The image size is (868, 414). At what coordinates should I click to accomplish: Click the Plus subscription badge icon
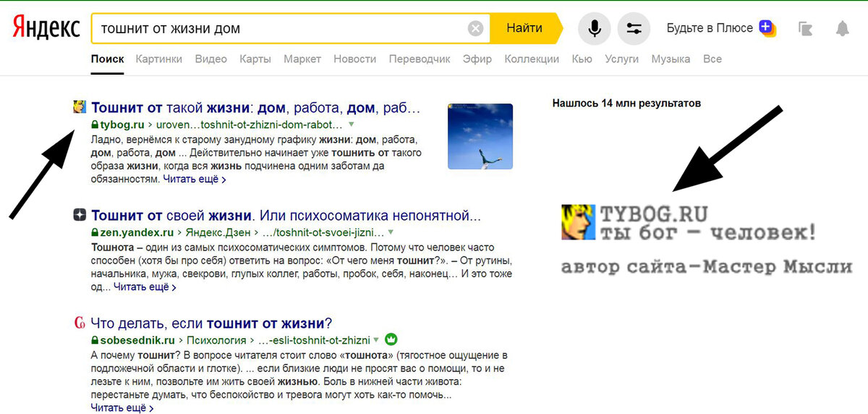click(x=767, y=28)
